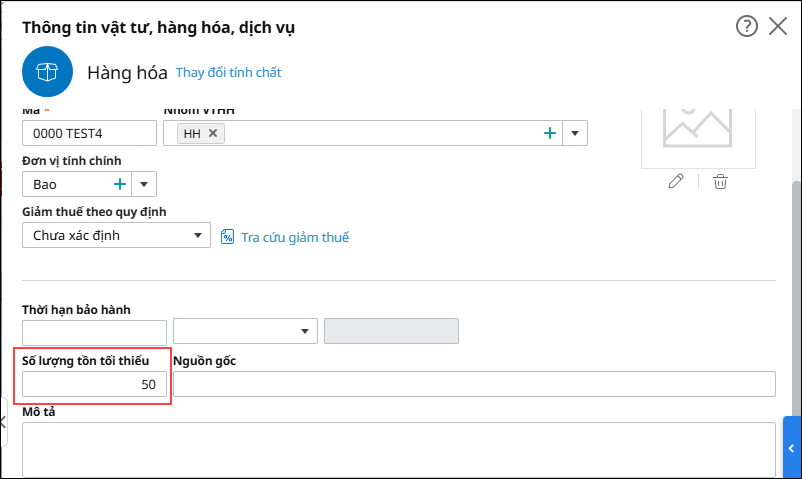Click the Số lượng tồn tối thiểu field
The height and width of the screenshot is (479, 802).
click(x=94, y=384)
